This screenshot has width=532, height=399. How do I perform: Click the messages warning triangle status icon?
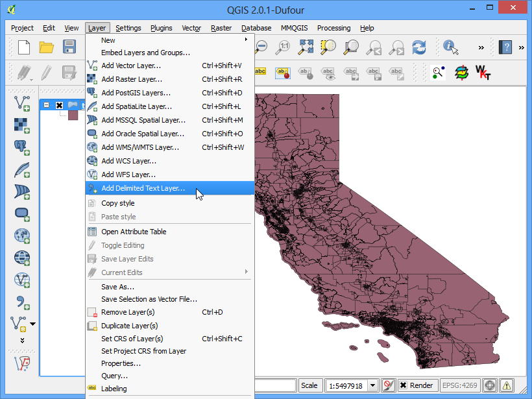(507, 385)
